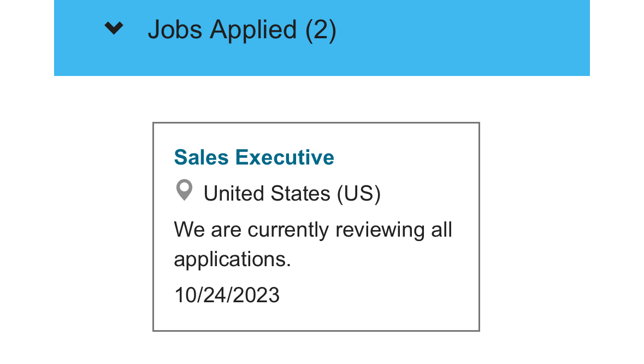
Task: Click the "(US)" country code text
Action: coord(358,193)
